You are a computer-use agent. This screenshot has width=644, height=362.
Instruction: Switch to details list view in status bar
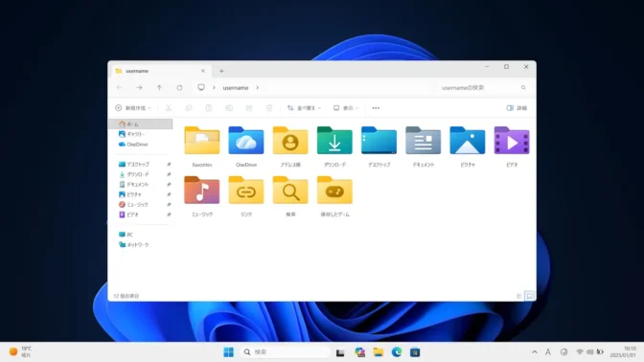518,296
